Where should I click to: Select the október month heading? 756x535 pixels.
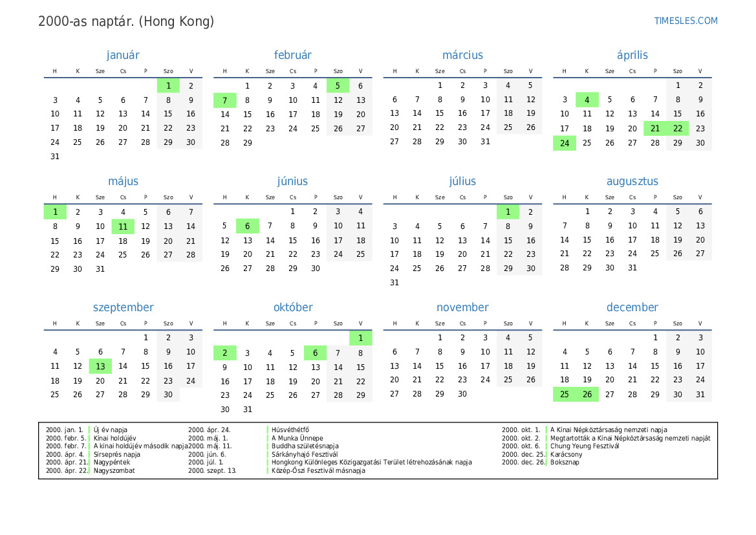pyautogui.click(x=293, y=307)
